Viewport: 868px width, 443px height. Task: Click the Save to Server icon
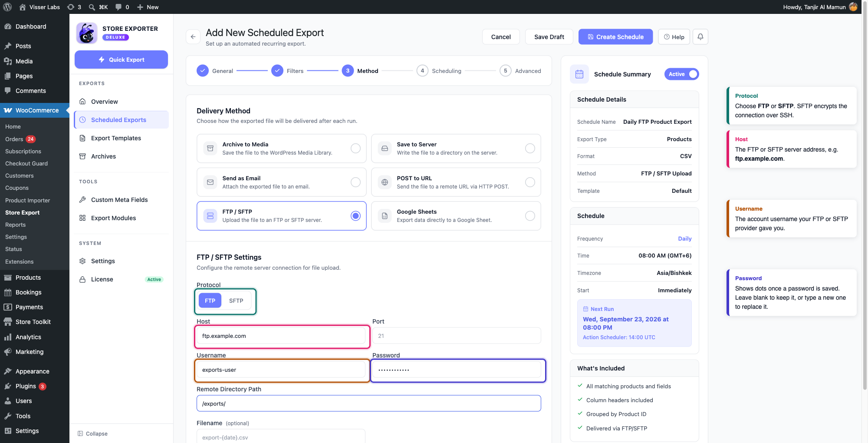tap(385, 149)
